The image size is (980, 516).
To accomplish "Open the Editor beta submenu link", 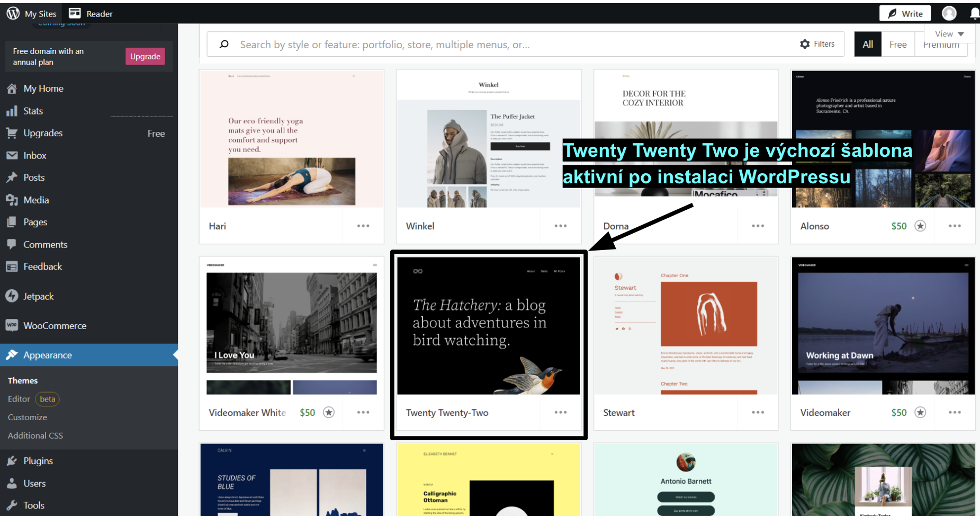I will pos(33,399).
